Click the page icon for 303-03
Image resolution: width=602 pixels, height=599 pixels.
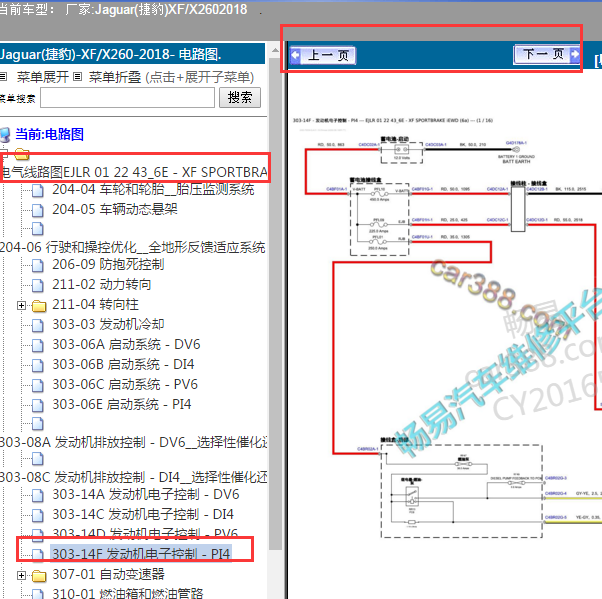point(38,325)
